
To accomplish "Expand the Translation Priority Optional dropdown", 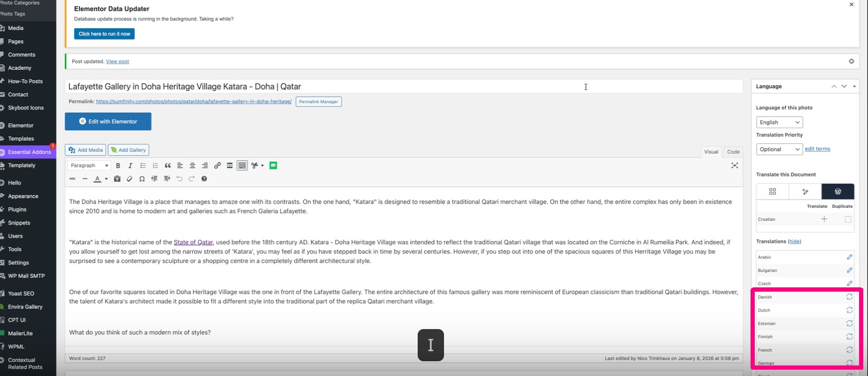I will (x=779, y=149).
